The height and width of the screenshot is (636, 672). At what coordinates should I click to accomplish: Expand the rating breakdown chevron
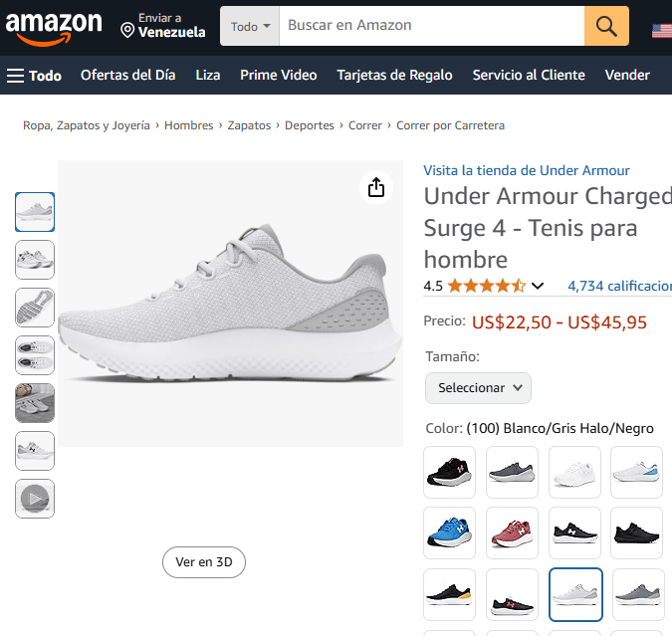pos(538,287)
